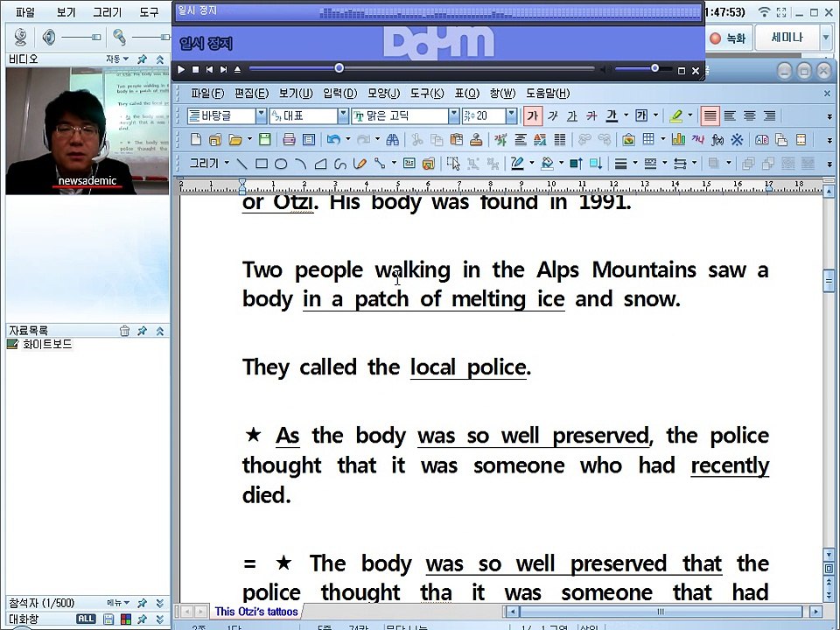
Task: Collapse the 비디오 panel
Action: pos(159,59)
